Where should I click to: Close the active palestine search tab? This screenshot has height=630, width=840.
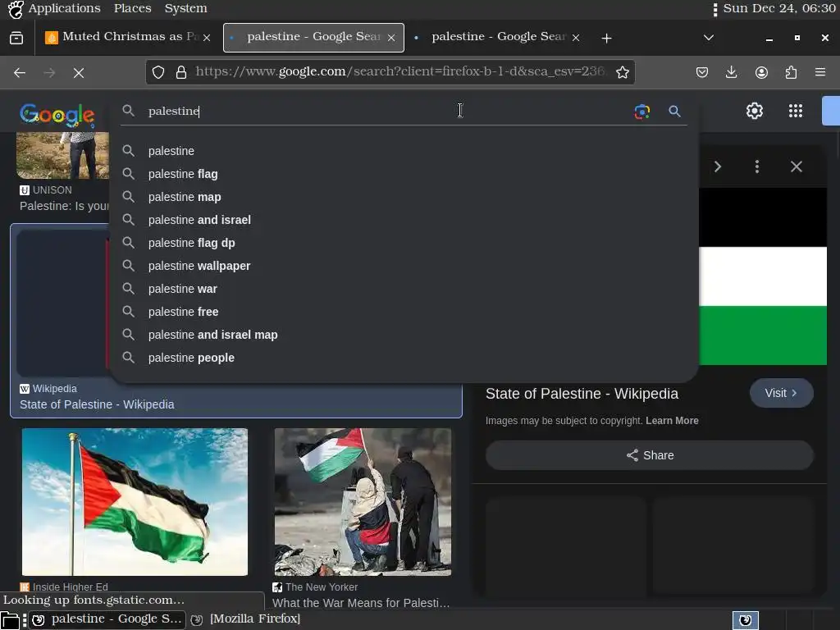coord(391,38)
